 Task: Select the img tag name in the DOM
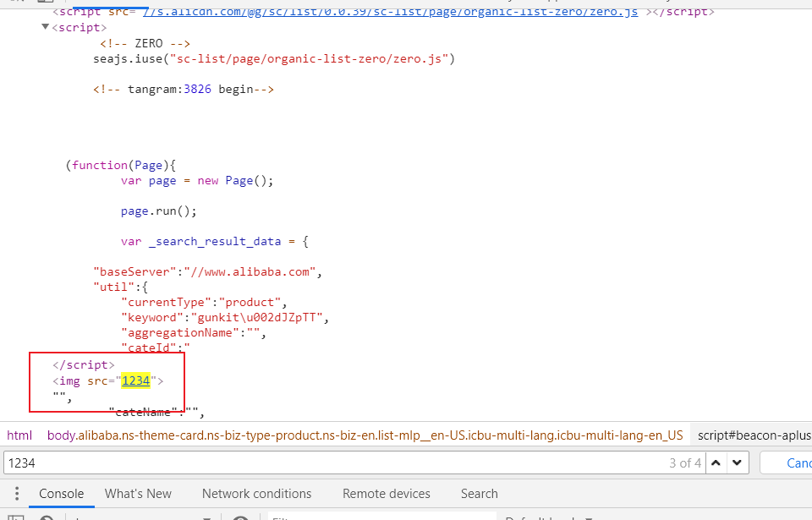click(x=69, y=381)
